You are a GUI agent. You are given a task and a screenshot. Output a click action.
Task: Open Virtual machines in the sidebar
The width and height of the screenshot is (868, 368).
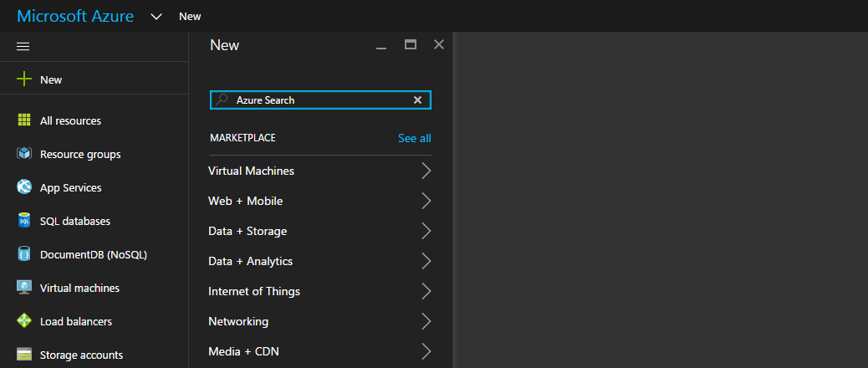79,288
